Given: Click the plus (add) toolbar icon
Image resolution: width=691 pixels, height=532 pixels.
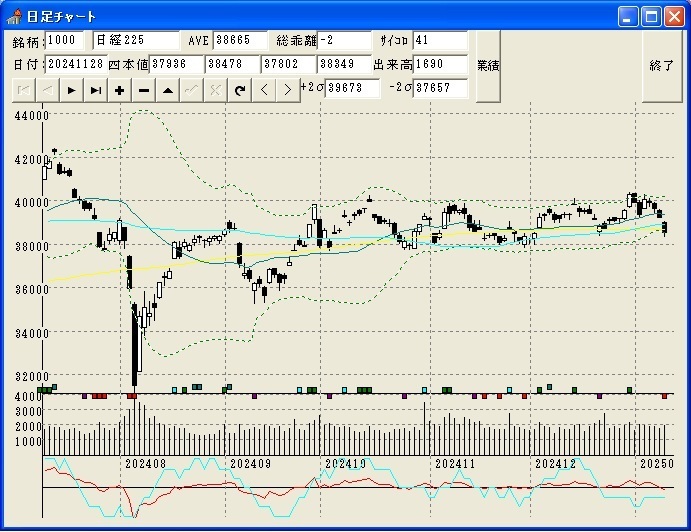Looking at the screenshot, I should pos(119,90).
